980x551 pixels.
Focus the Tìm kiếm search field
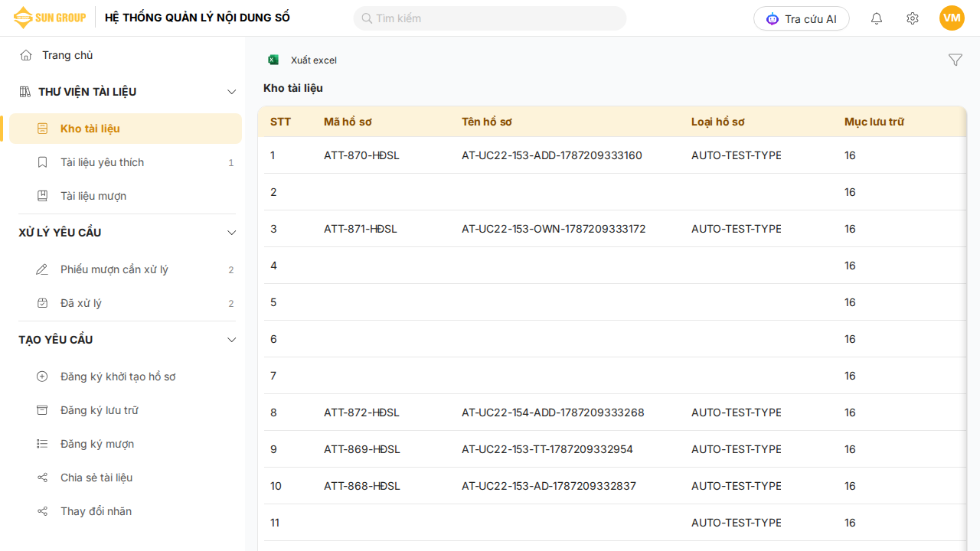tap(490, 18)
